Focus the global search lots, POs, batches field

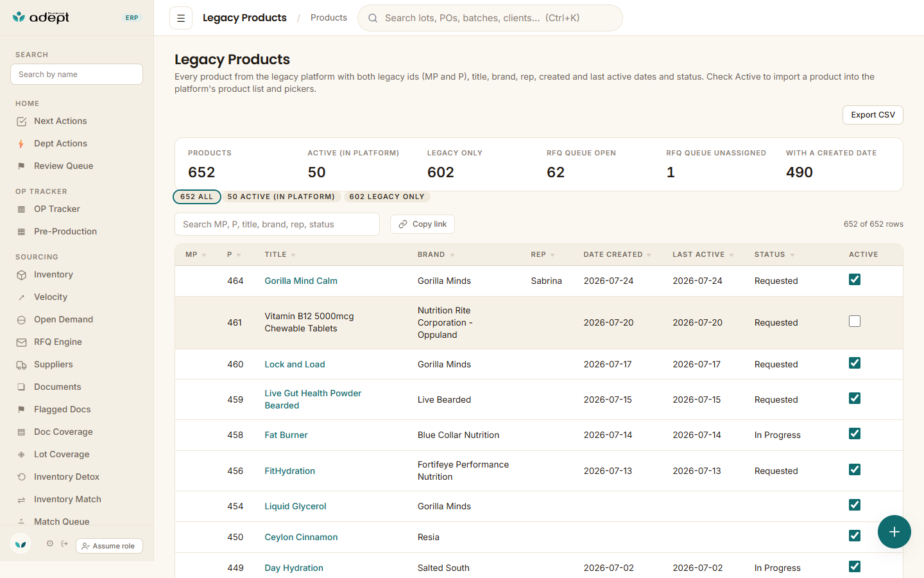coord(490,18)
